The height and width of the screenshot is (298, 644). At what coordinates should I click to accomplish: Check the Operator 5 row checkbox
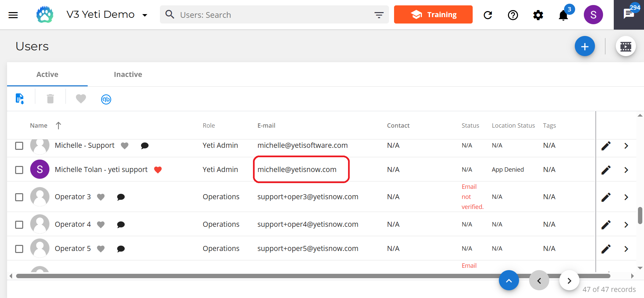[x=19, y=249]
